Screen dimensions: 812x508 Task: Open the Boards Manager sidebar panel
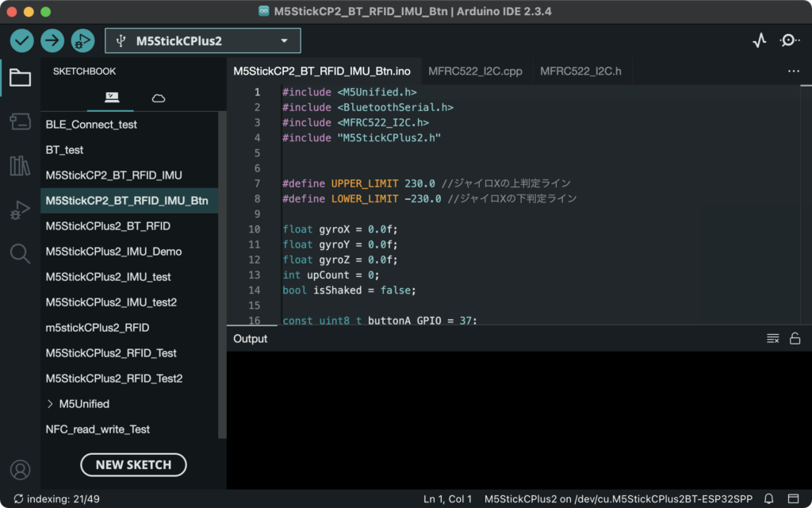(20, 121)
